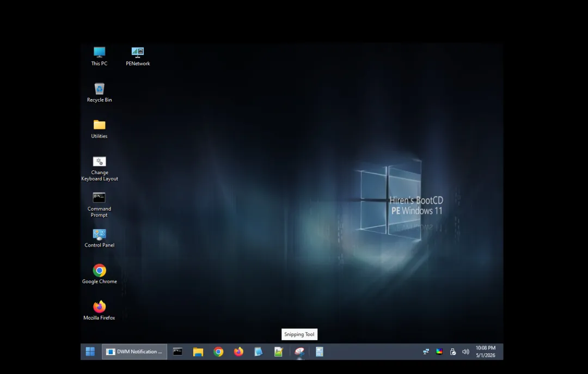
Task: Click safely remove hardware tray icon
Action: pyautogui.click(x=452, y=352)
